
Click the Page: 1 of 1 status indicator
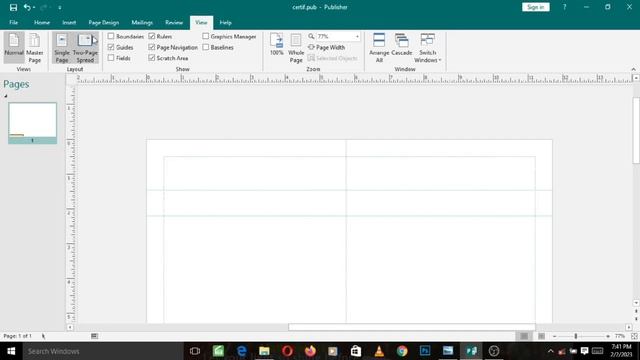[x=18, y=336]
